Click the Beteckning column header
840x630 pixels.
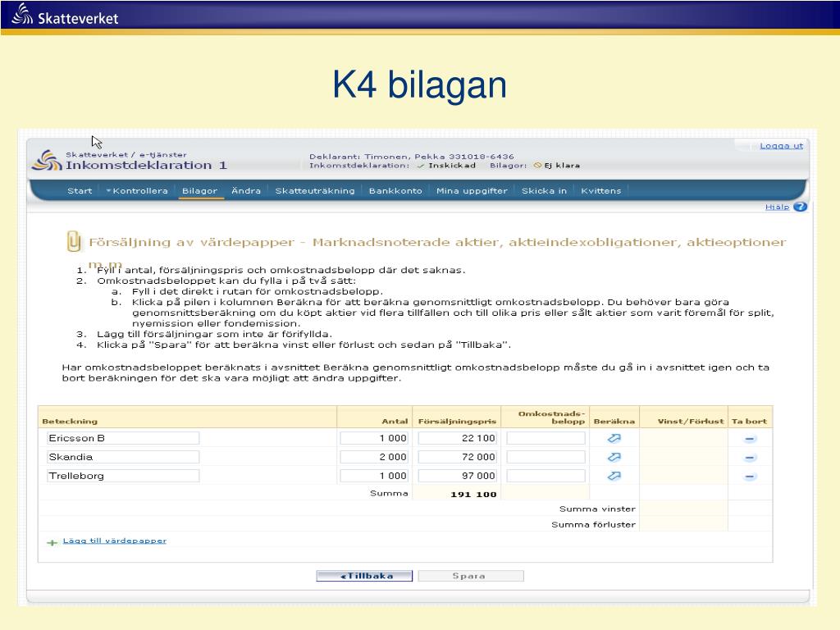click(x=70, y=421)
